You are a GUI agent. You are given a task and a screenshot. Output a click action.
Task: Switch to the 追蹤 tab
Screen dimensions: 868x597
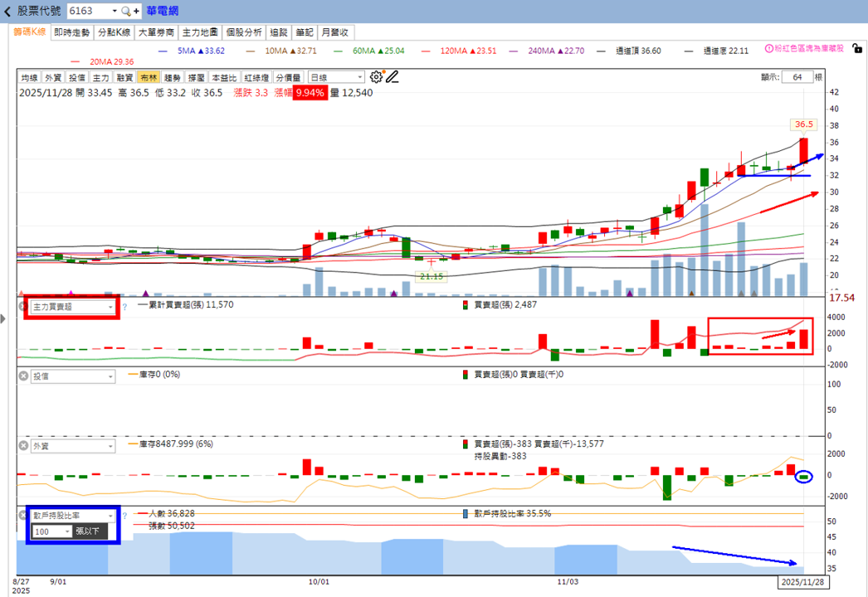279,32
